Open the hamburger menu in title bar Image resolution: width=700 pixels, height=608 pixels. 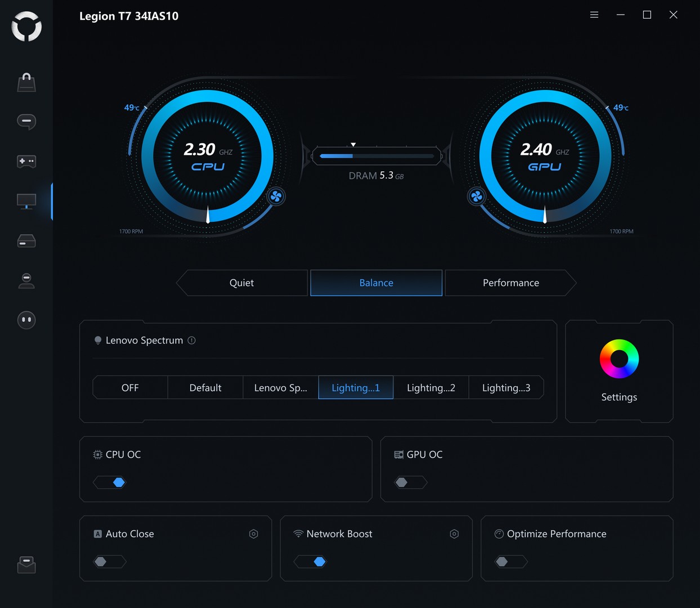point(594,15)
